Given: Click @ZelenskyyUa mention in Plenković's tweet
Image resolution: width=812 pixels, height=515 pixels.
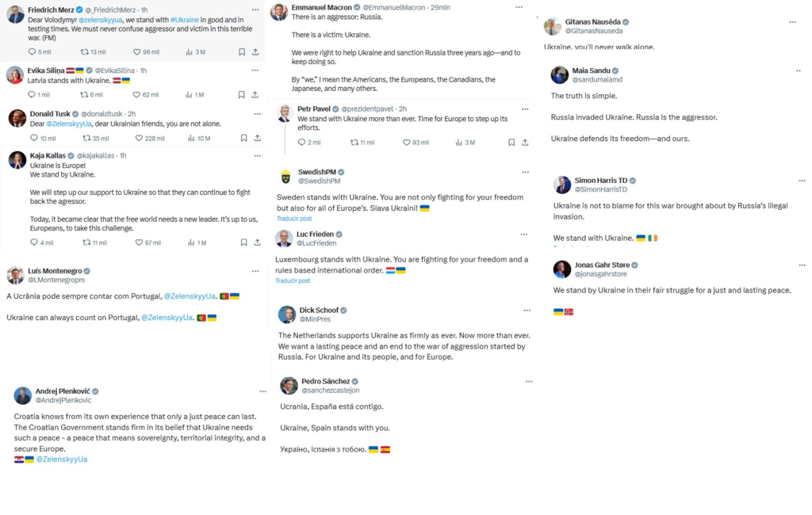Looking at the screenshot, I should tap(62, 460).
